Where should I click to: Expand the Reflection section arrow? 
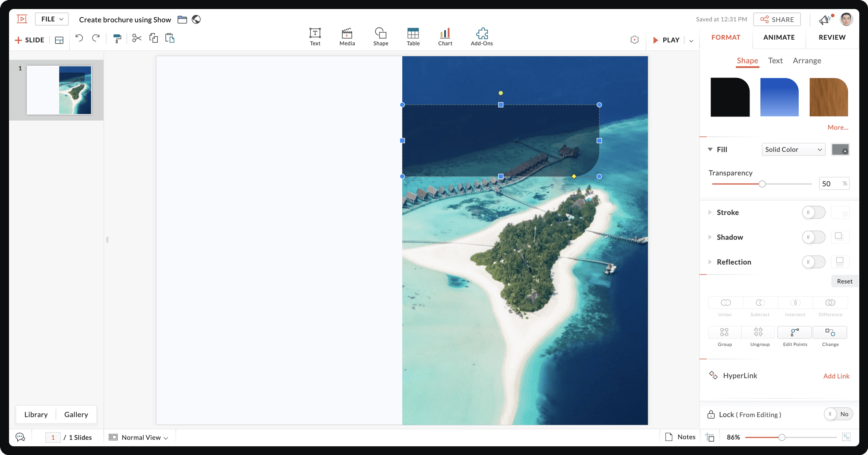[x=710, y=262]
